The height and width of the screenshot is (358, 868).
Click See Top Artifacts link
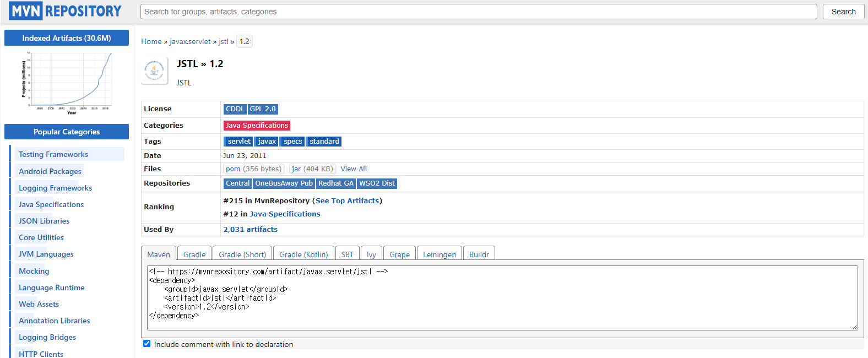[347, 201]
